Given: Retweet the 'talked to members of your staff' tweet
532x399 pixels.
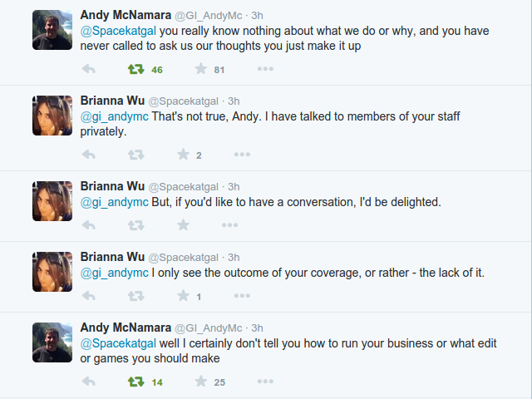Looking at the screenshot, I should [136, 155].
